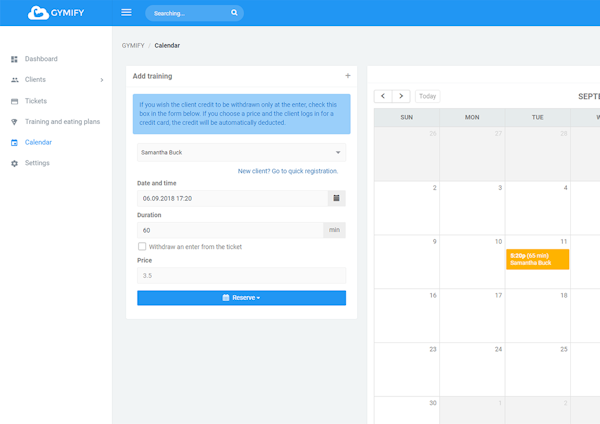Image resolution: width=600 pixels, height=424 pixels.
Task: Click the Settings gear icon
Action: [x=14, y=163]
